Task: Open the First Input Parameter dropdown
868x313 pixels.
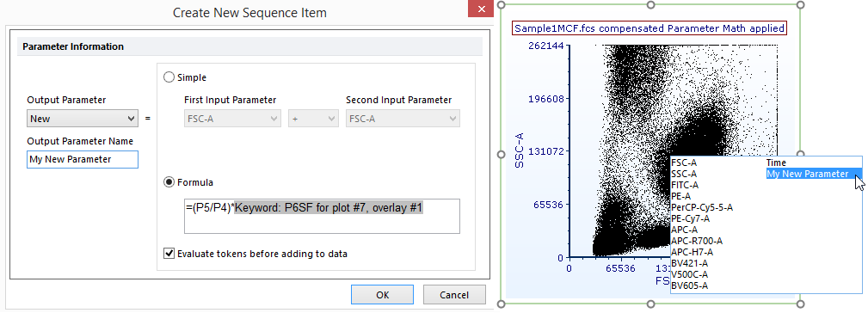Action: coord(232,119)
